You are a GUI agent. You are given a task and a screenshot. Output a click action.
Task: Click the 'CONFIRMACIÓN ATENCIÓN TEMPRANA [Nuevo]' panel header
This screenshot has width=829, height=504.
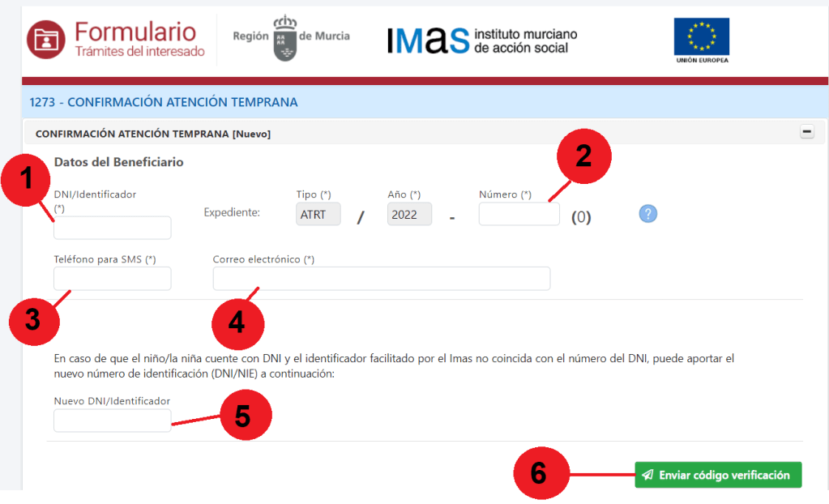154,134
